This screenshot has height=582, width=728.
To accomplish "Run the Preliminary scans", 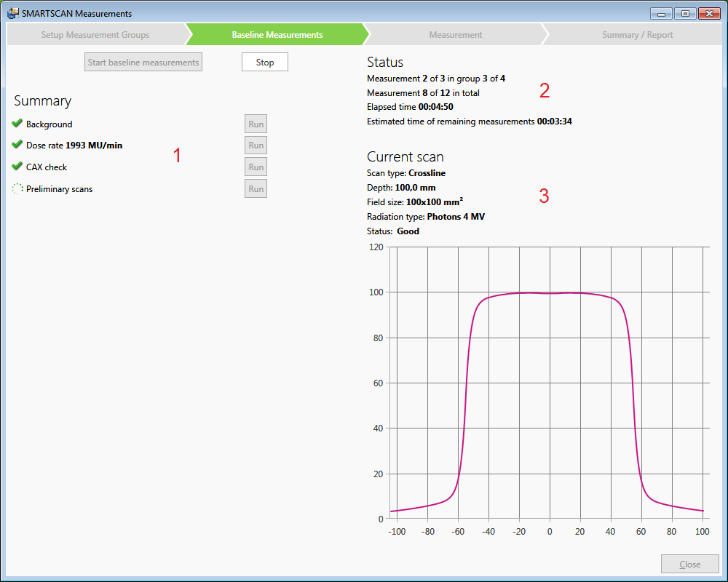I will (256, 188).
